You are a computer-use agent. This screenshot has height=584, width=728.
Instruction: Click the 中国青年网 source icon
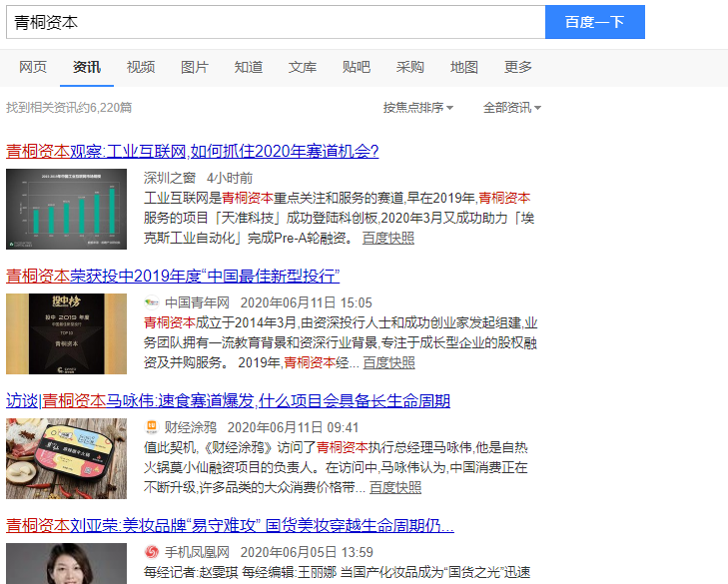(x=152, y=302)
